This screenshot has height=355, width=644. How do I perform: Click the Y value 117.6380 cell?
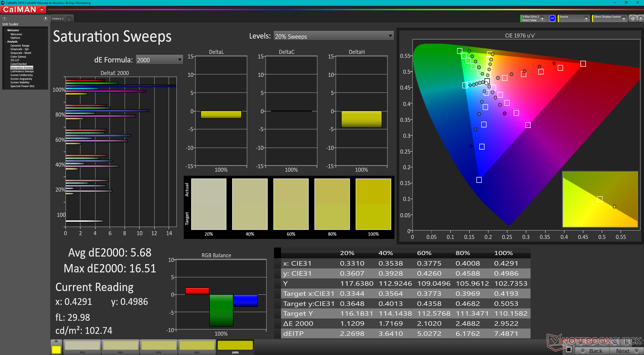pyautogui.click(x=357, y=284)
